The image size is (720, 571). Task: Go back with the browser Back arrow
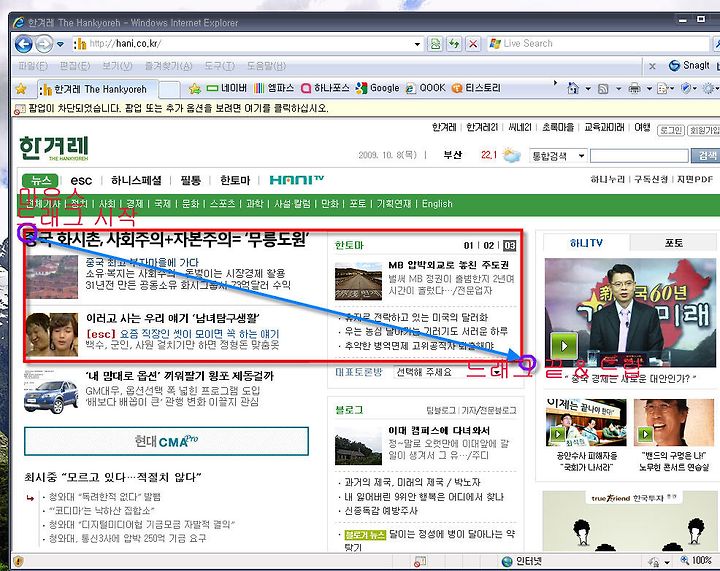23,45
